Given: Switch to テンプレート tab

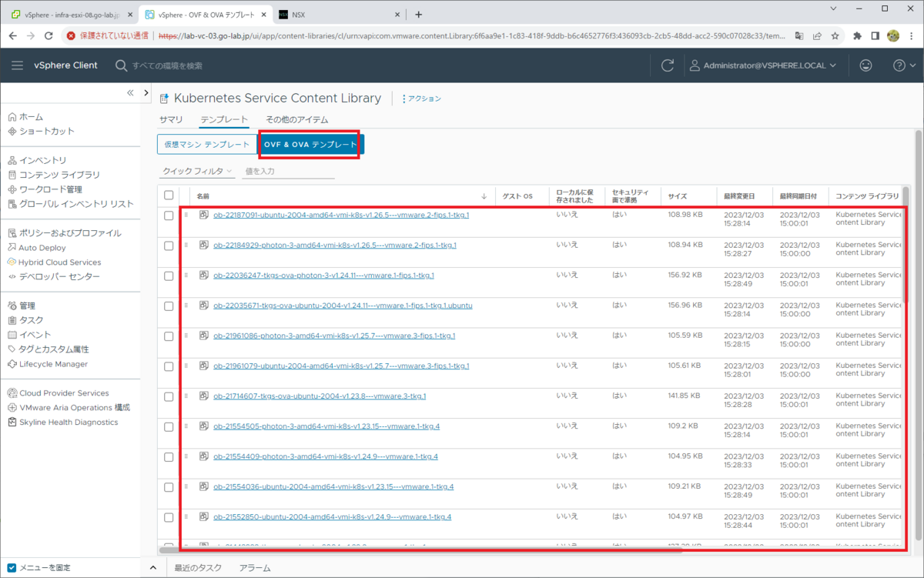Looking at the screenshot, I should (224, 119).
